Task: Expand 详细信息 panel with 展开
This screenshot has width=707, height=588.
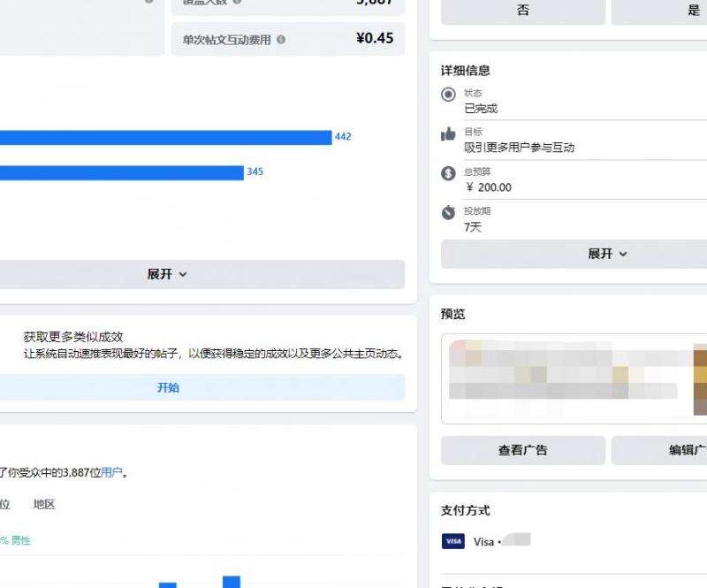Action: point(607,254)
